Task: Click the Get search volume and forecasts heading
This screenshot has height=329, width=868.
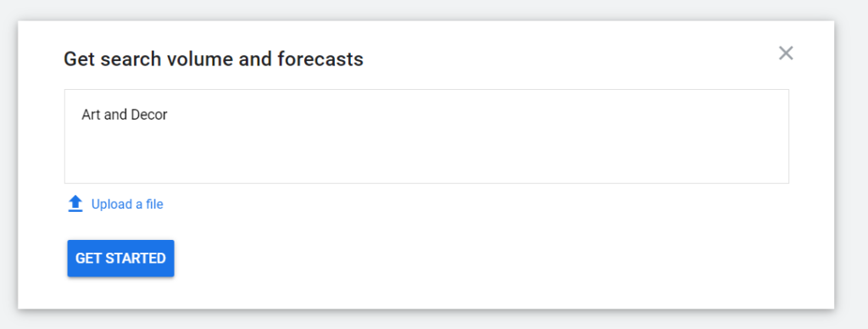Action: pos(214,59)
